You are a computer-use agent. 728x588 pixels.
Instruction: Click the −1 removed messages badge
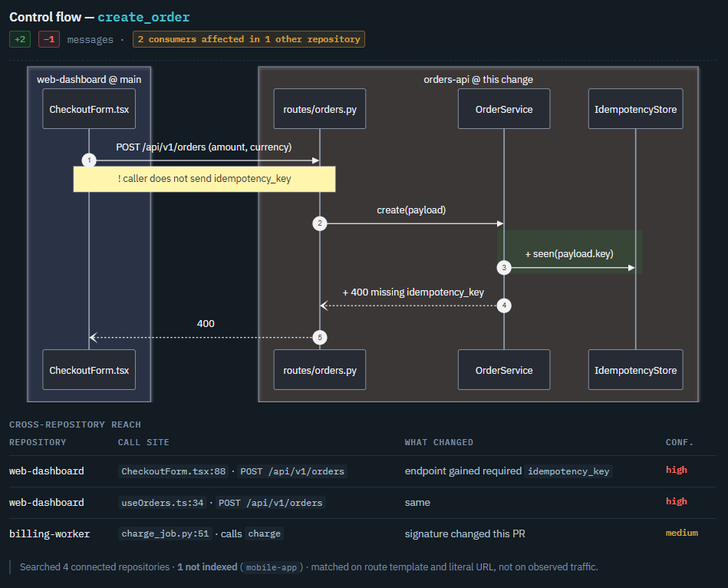tap(49, 39)
